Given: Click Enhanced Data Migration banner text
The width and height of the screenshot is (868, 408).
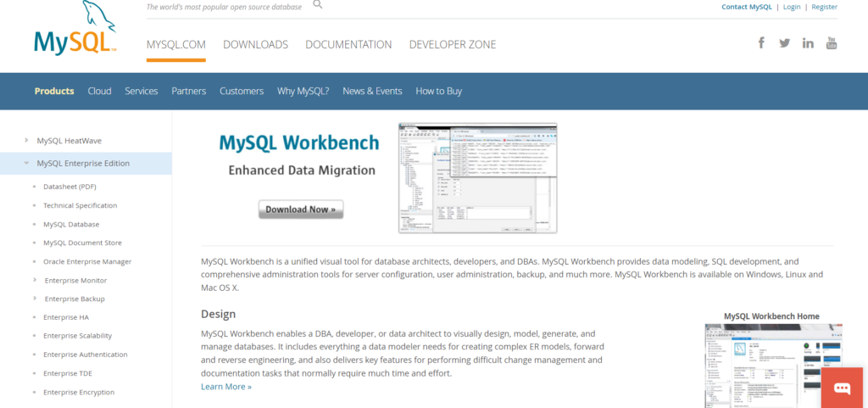Looking at the screenshot, I should [302, 170].
